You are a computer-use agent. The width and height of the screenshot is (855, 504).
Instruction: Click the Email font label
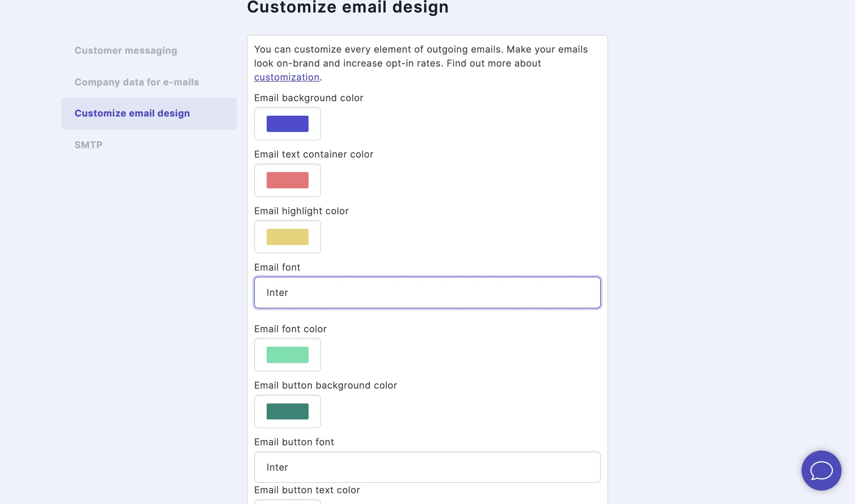(277, 268)
